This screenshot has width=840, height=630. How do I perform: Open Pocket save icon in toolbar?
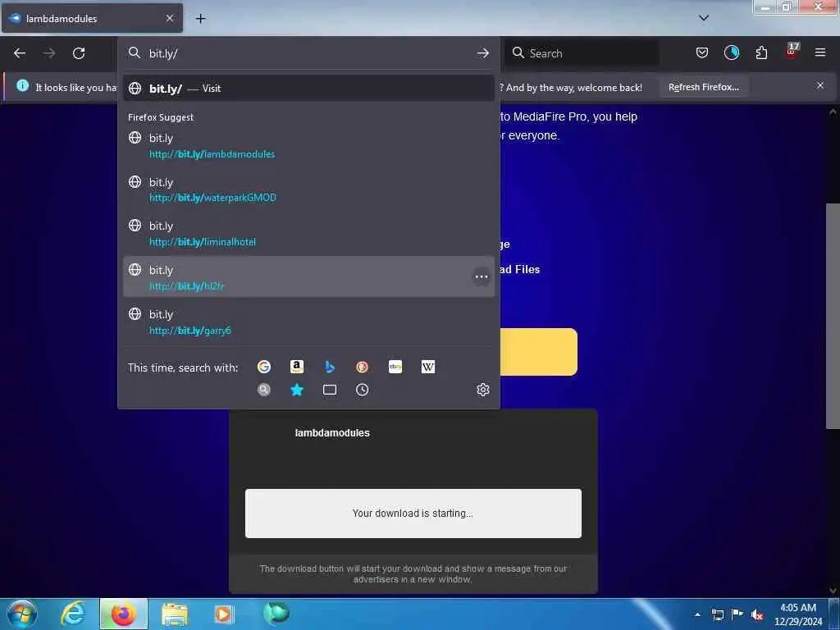702,52
